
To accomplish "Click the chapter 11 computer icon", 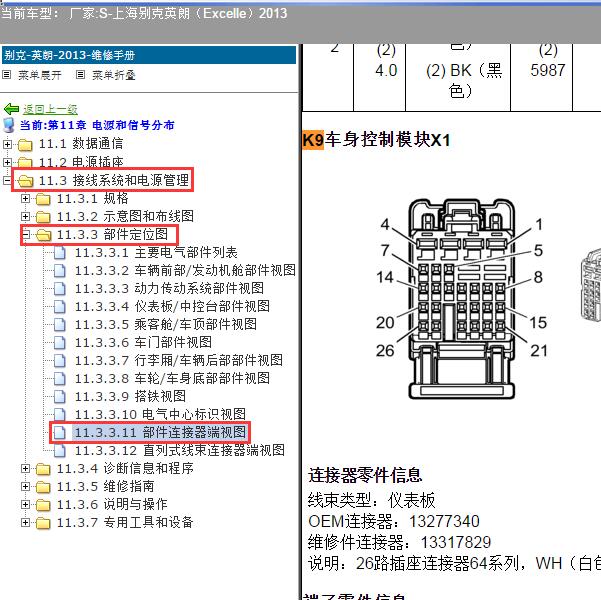I will tap(9, 125).
